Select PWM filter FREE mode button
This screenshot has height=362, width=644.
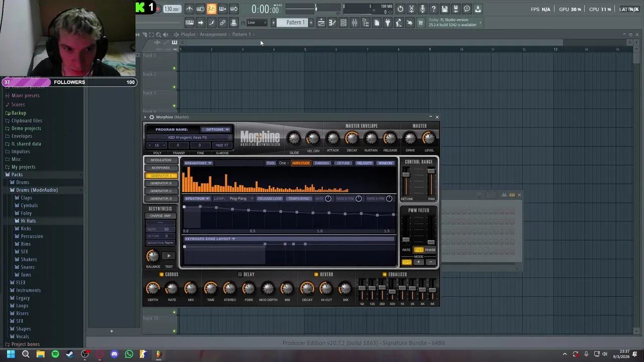pos(418,250)
